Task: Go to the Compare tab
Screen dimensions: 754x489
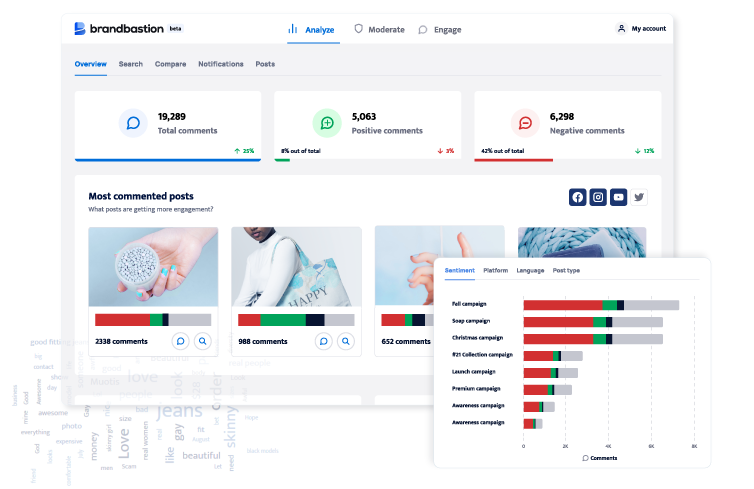Action: 170,64
